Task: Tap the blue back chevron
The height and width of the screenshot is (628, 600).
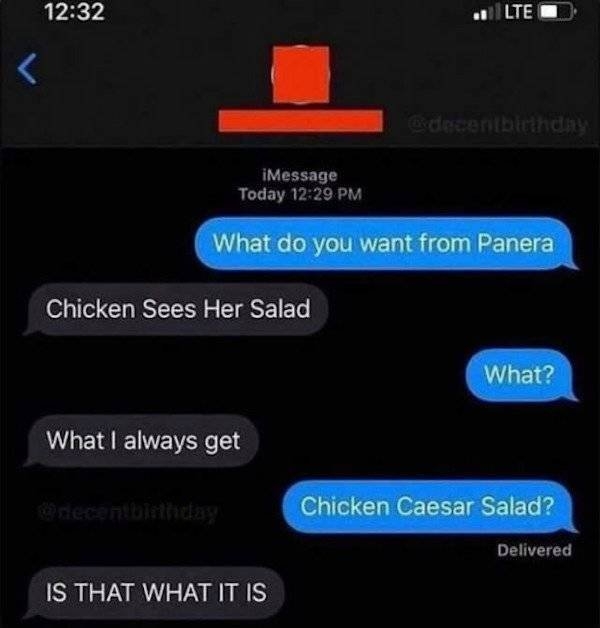Action: [x=28, y=69]
